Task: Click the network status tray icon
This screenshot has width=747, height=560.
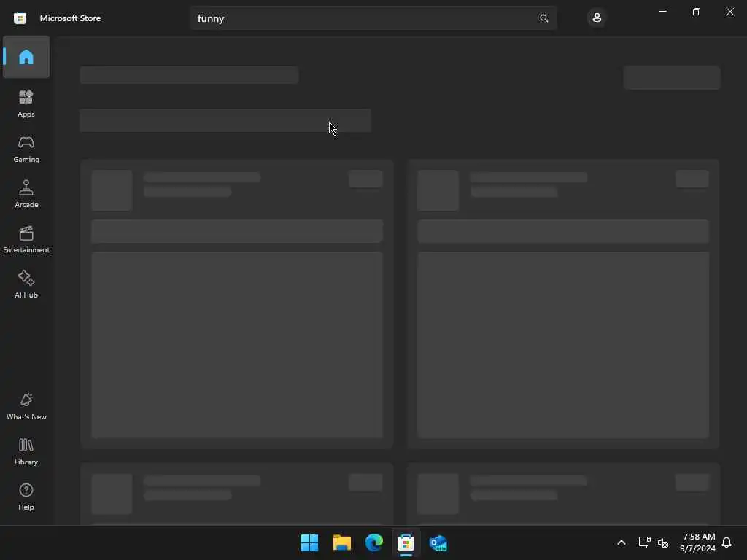Action: [644, 542]
